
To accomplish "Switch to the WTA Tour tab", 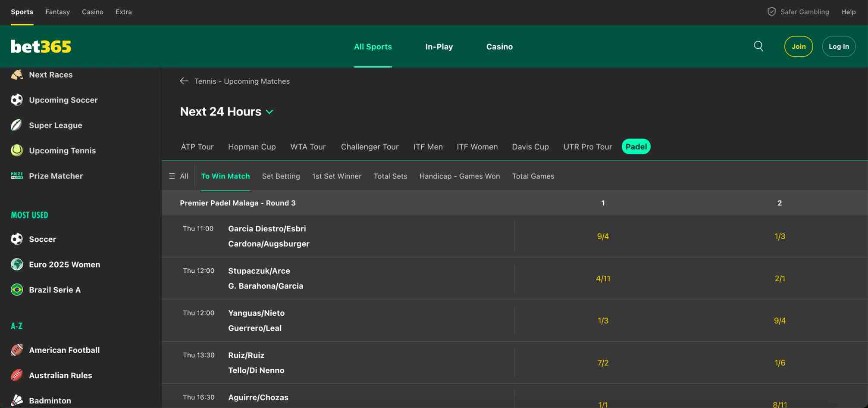I will 308,146.
